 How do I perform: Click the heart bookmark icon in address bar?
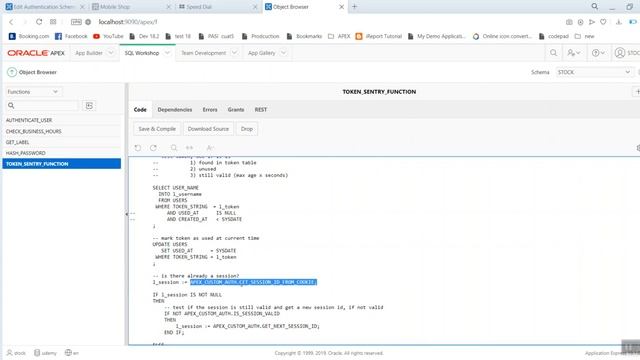603,22
